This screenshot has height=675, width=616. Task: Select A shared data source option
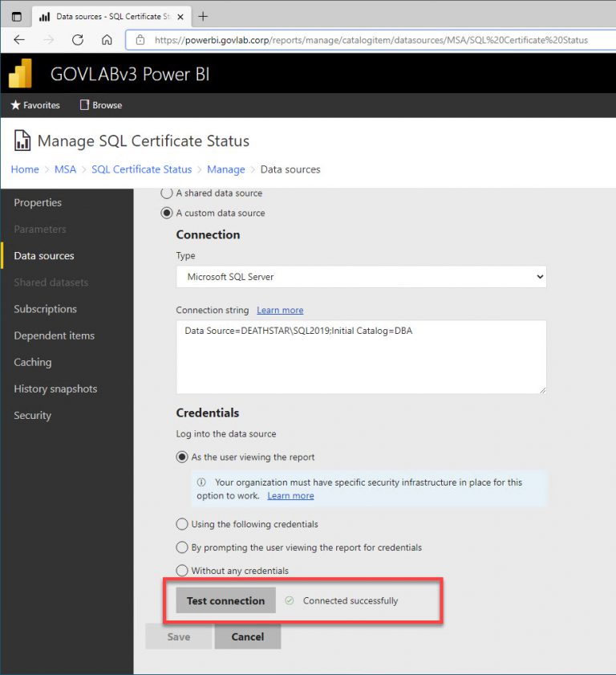pyautogui.click(x=166, y=193)
